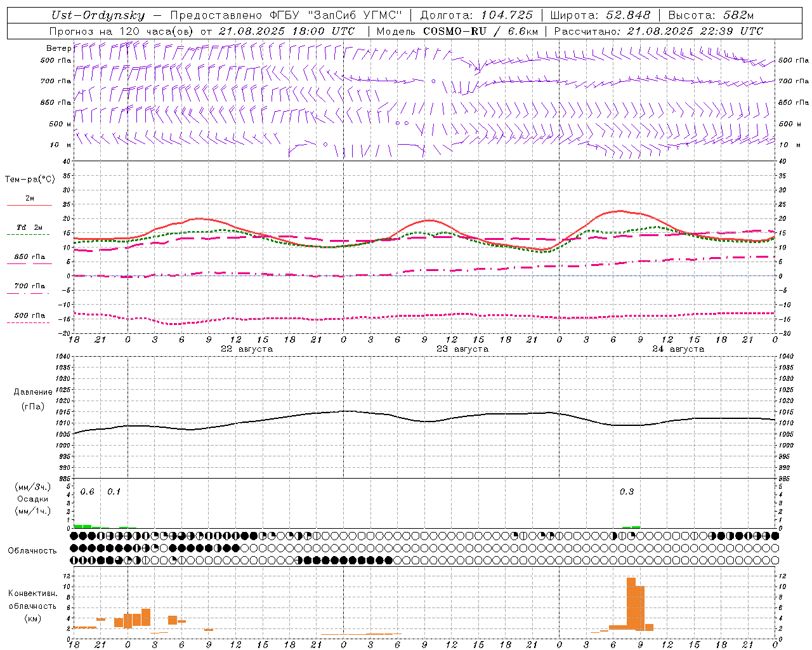This screenshot has height=650, width=812.
Task: Click the station name "Ust-Ordynsky" in the header
Action: point(98,16)
